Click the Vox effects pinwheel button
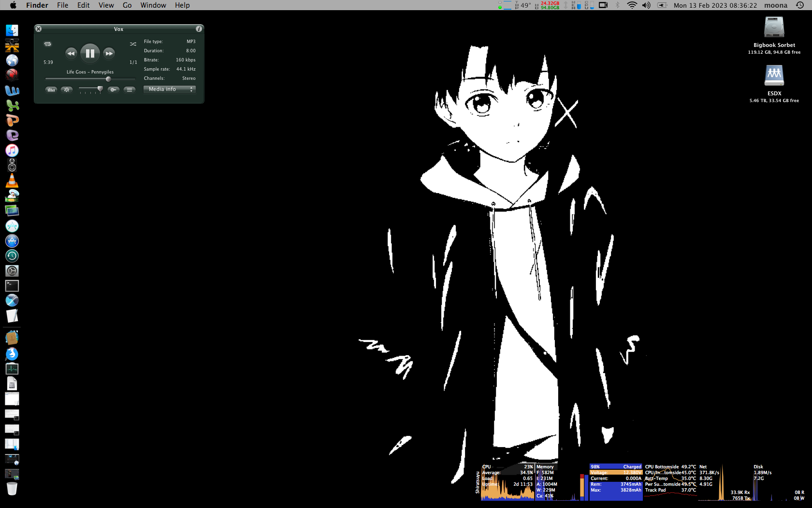812x508 pixels. [67, 90]
